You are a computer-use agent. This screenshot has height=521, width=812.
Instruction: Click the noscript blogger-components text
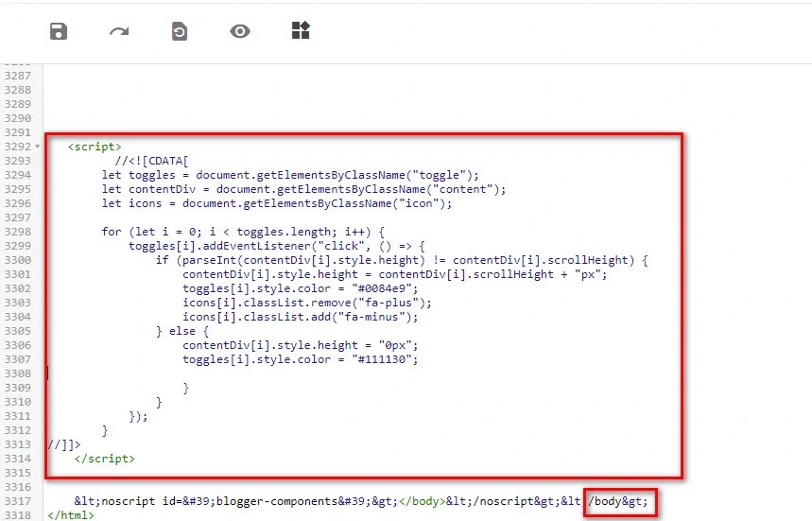pos(236,501)
